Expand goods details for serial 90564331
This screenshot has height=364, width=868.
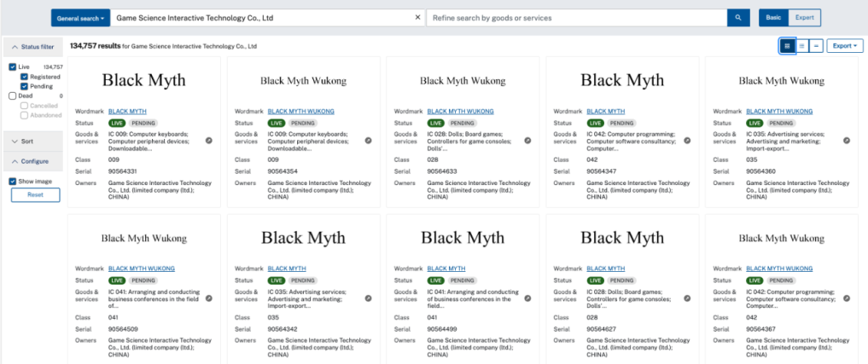coord(209,141)
